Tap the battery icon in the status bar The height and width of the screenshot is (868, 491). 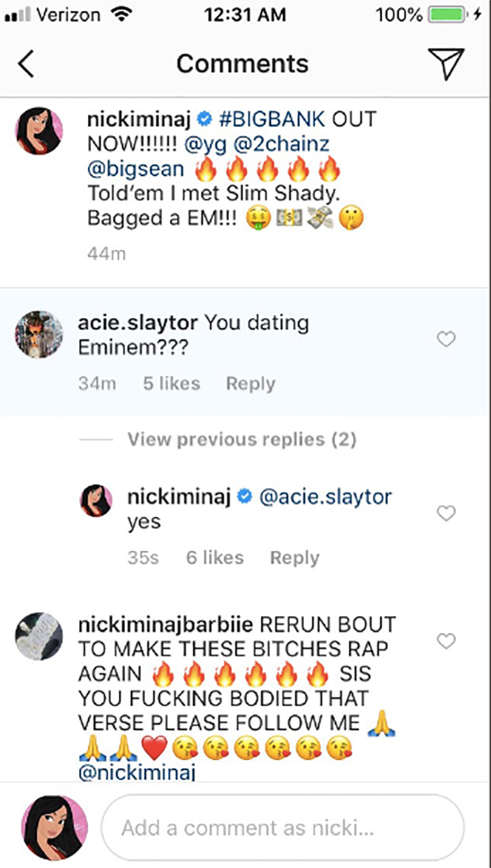tap(447, 14)
